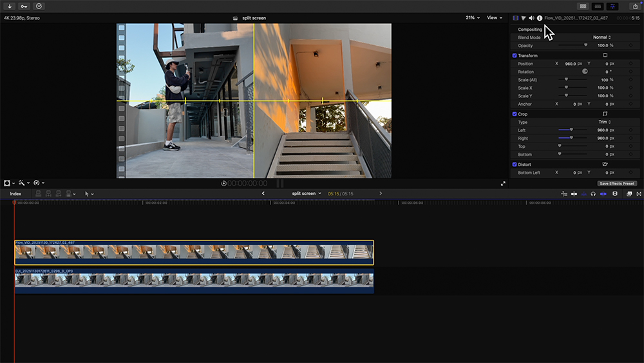Disable the Crop effect checkbox
Image resolution: width=644 pixels, height=363 pixels.
point(515,114)
